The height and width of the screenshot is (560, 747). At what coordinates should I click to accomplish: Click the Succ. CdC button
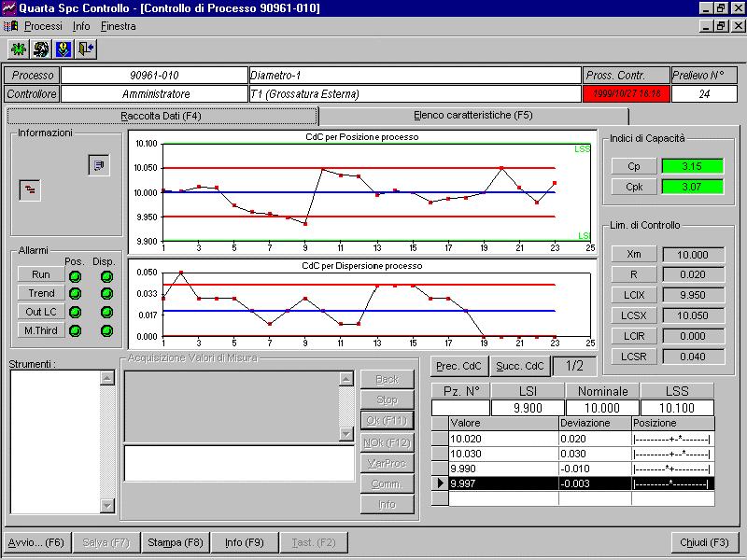coord(520,366)
